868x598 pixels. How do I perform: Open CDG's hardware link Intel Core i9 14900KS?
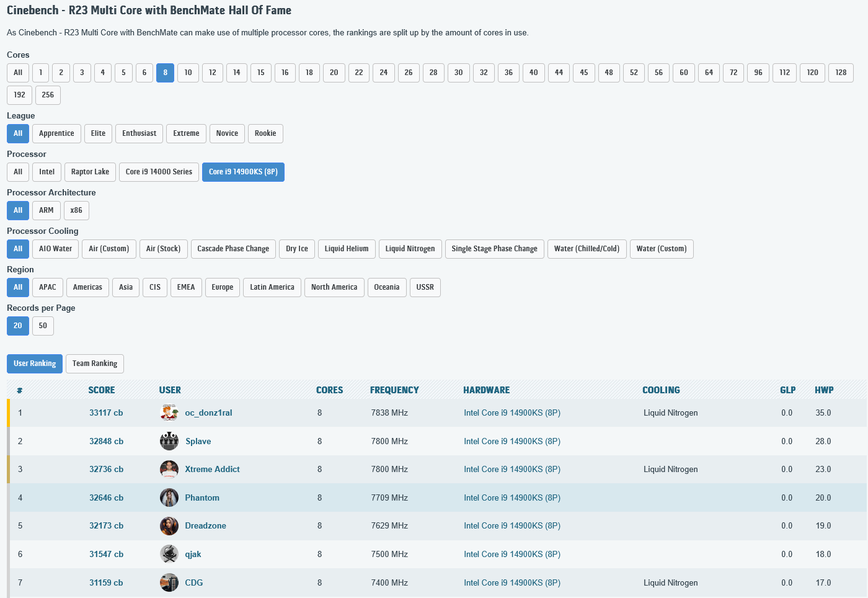pos(512,582)
